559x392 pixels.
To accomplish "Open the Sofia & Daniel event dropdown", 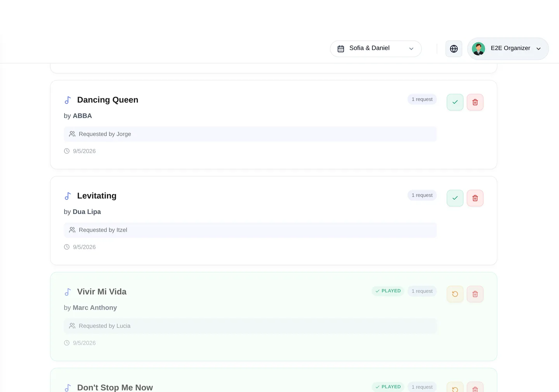I will click(x=376, y=49).
